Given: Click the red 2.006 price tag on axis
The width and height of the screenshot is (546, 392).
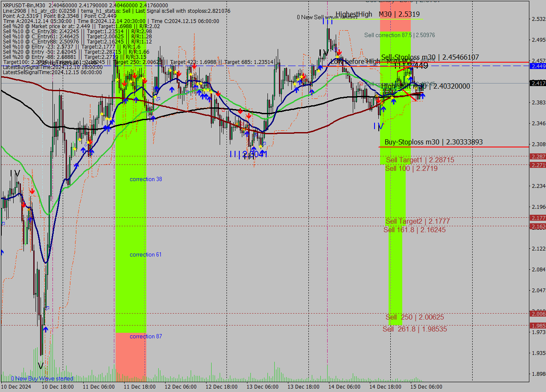Looking at the screenshot, I should (x=538, y=314).
